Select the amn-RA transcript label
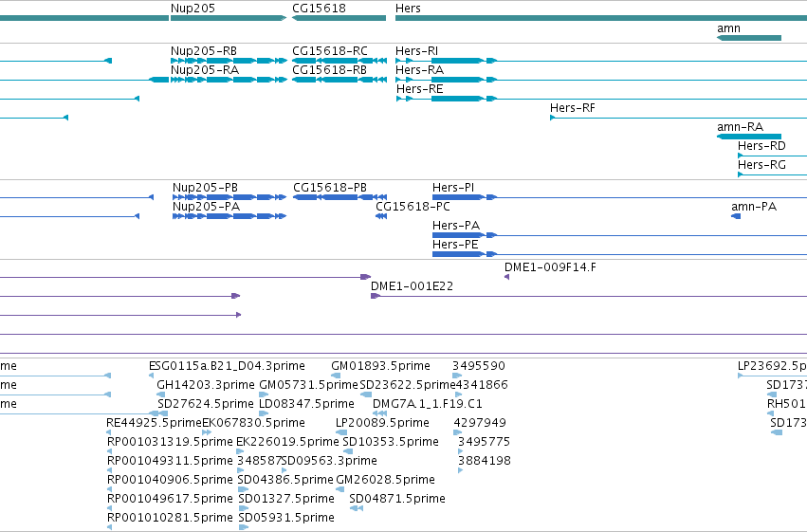807x532 pixels. click(x=740, y=127)
